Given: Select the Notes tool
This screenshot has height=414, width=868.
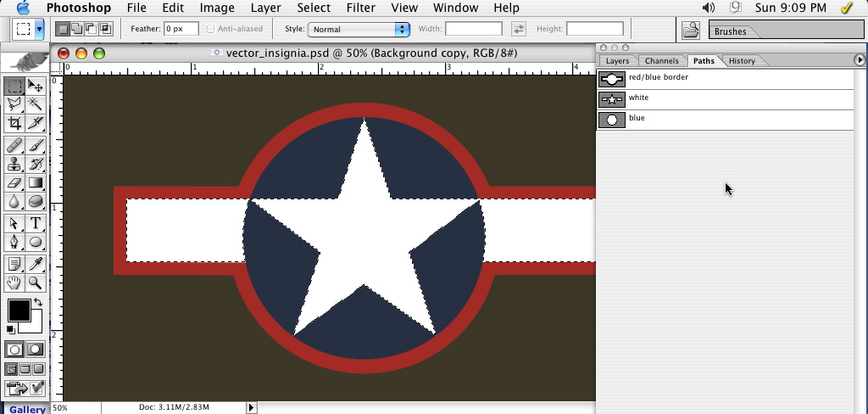Looking at the screenshot, I should 15,265.
